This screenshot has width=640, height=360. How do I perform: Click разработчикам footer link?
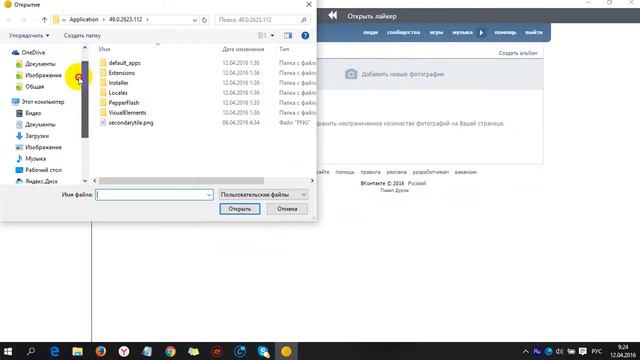click(x=431, y=172)
